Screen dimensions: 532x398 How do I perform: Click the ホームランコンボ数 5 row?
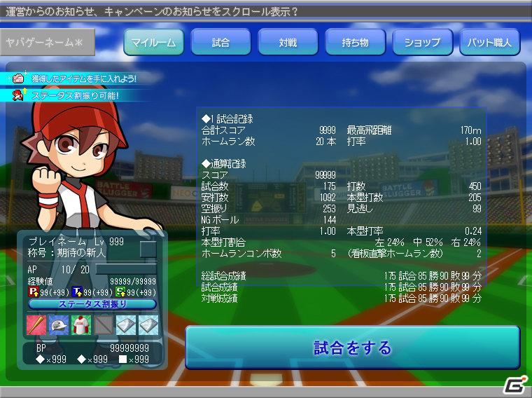coord(268,254)
